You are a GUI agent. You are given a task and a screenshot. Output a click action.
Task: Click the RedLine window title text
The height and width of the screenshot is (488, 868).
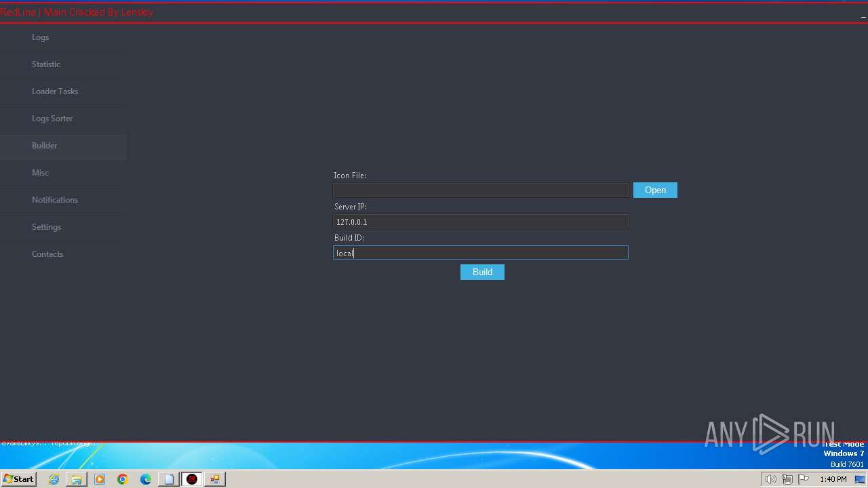pos(77,12)
